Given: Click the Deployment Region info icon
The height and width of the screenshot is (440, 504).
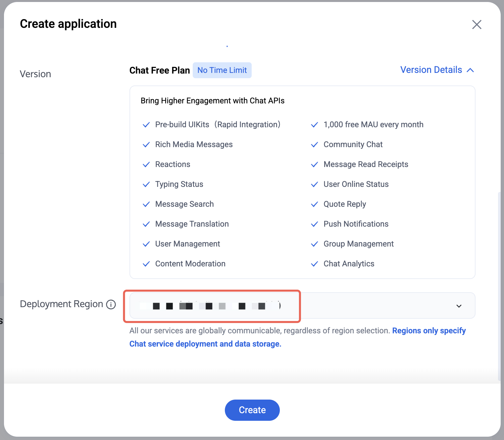Looking at the screenshot, I should pos(111,304).
